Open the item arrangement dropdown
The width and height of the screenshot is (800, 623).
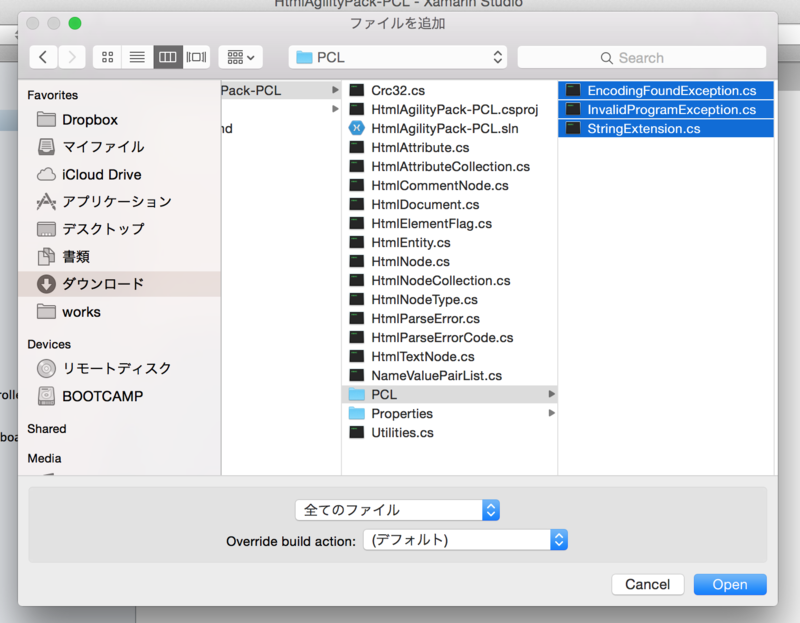click(240, 57)
